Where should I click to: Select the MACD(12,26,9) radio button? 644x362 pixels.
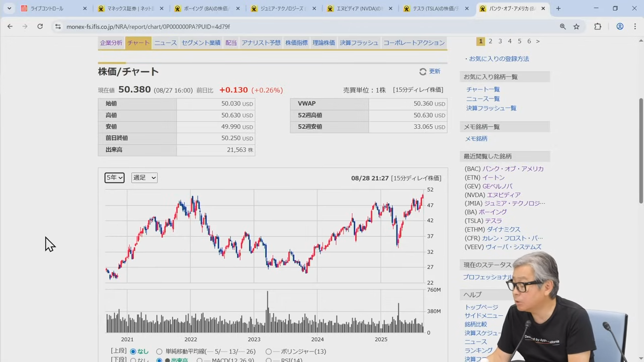pyautogui.click(x=200, y=360)
